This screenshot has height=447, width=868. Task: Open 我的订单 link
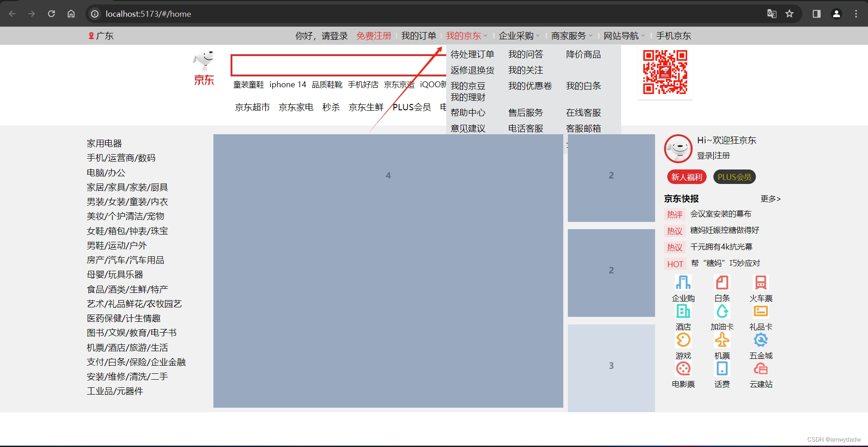tap(419, 36)
